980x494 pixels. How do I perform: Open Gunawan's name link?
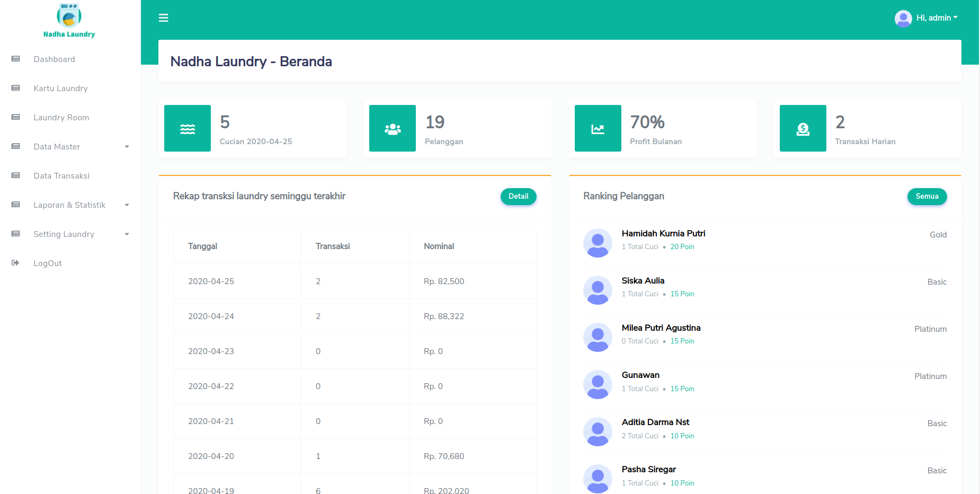tap(640, 375)
